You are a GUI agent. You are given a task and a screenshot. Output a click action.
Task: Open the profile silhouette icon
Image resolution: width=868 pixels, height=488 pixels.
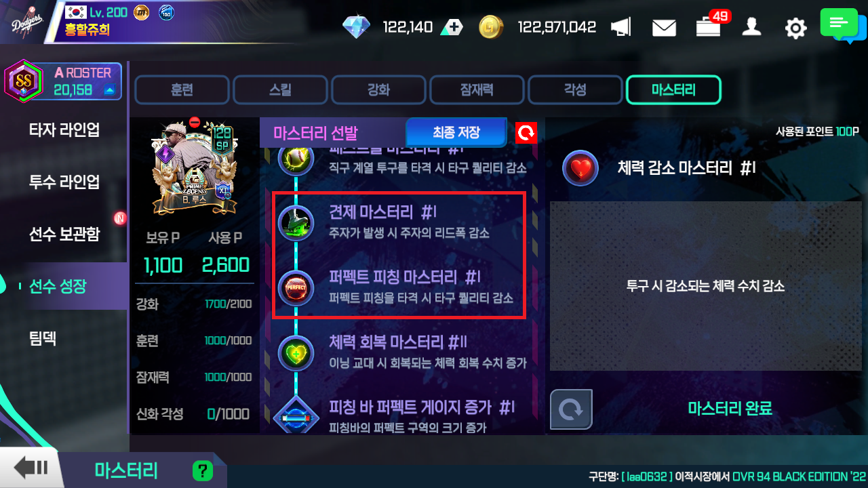[x=751, y=27]
